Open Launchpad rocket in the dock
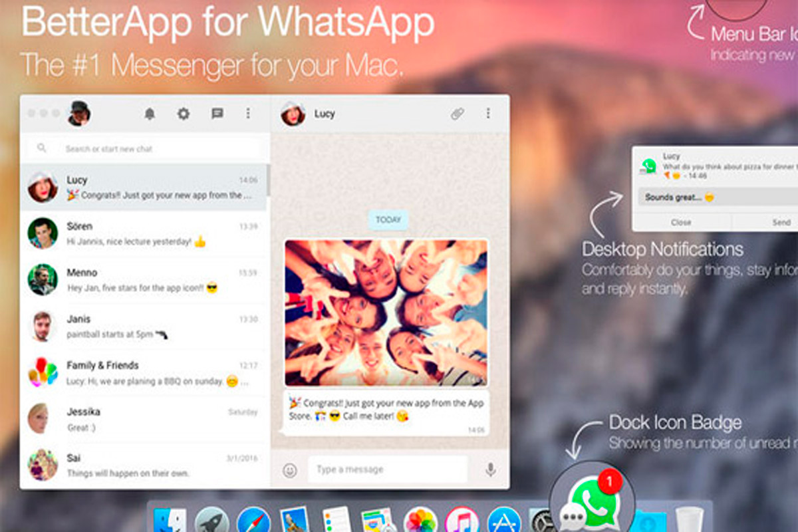 (212, 520)
